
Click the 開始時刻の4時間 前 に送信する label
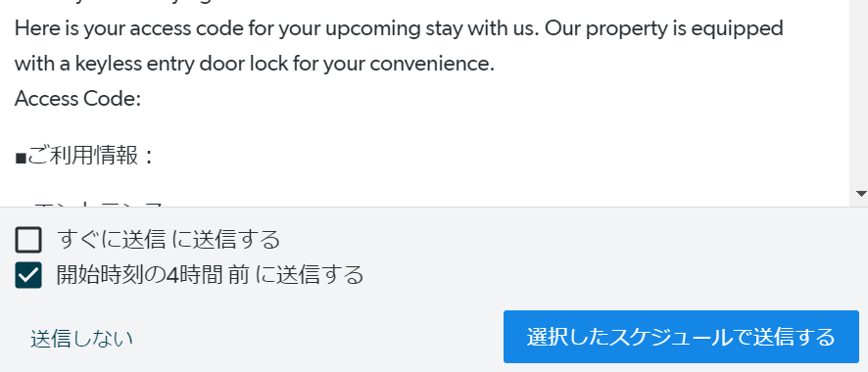pyautogui.click(x=210, y=275)
